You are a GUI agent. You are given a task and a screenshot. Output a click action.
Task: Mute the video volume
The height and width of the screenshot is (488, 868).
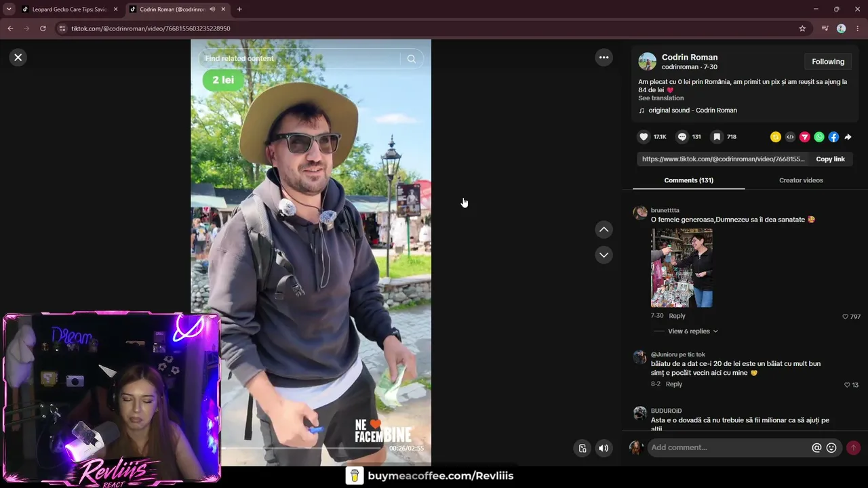point(604,448)
